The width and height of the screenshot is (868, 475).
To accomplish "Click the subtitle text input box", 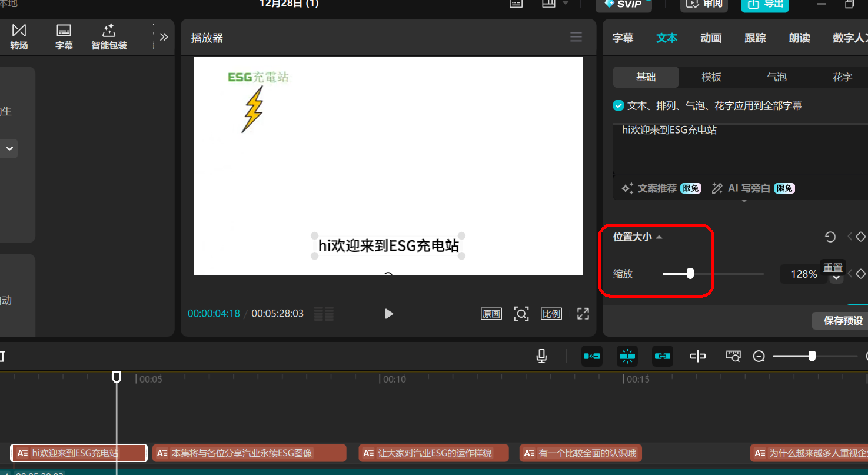I will tap(740, 150).
